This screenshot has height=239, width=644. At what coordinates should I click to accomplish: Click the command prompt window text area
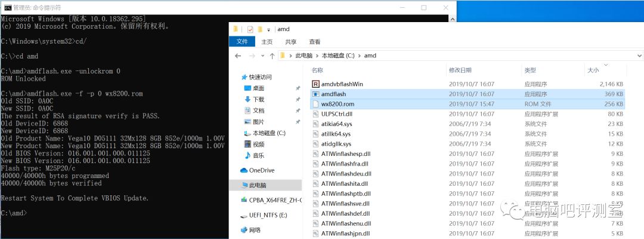tap(114, 127)
